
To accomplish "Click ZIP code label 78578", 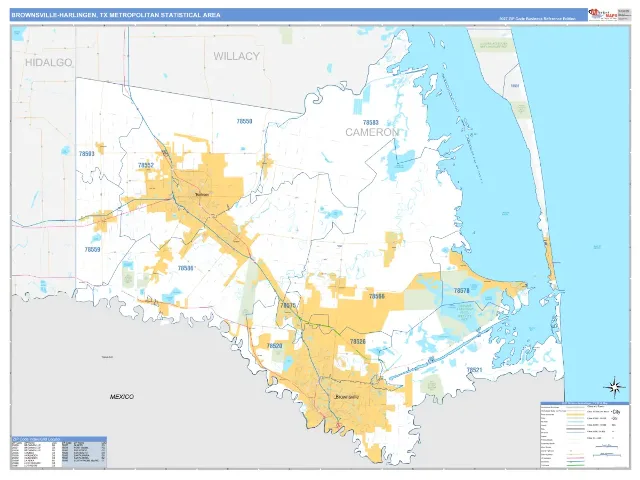I will [x=462, y=291].
